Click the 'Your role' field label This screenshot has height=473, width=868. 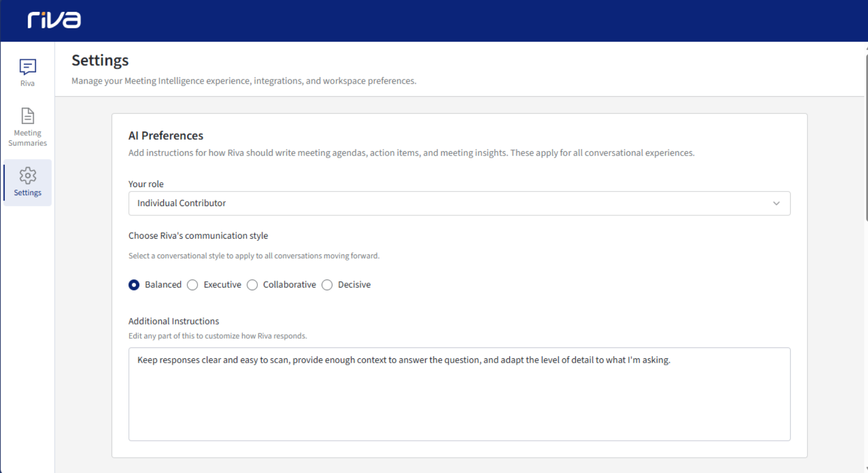tap(146, 184)
